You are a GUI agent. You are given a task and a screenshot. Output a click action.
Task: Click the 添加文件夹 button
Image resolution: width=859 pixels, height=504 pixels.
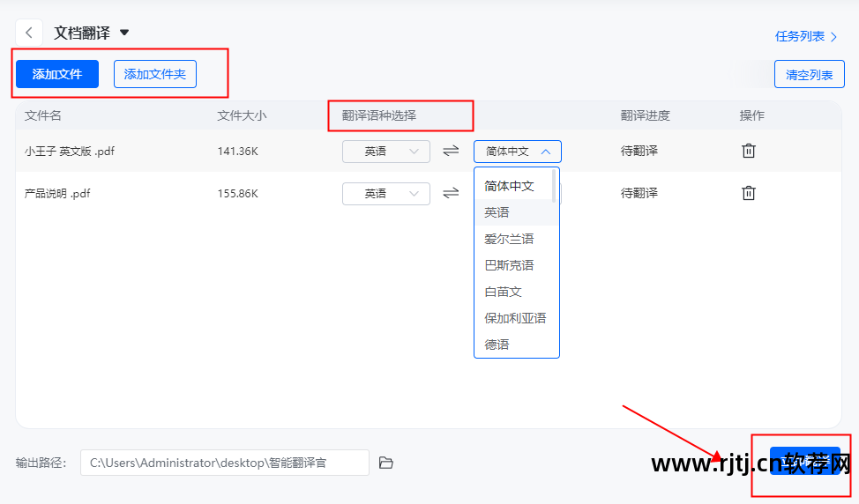155,74
